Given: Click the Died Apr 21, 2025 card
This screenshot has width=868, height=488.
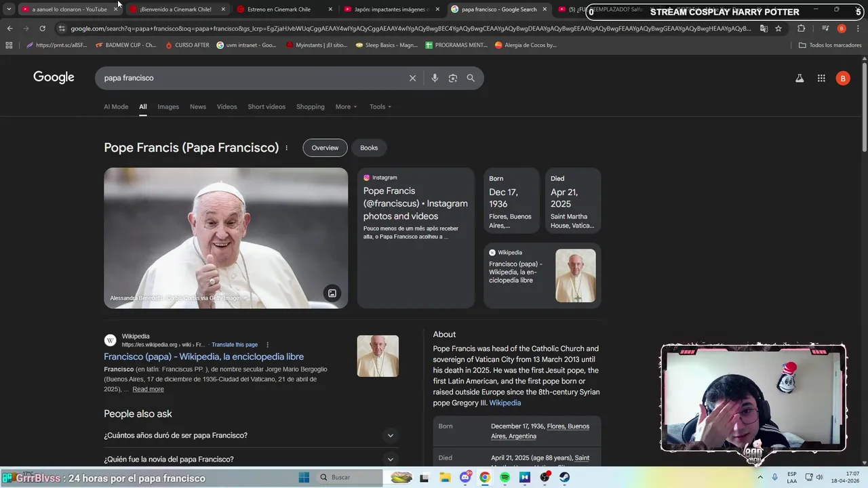Looking at the screenshot, I should click(573, 201).
